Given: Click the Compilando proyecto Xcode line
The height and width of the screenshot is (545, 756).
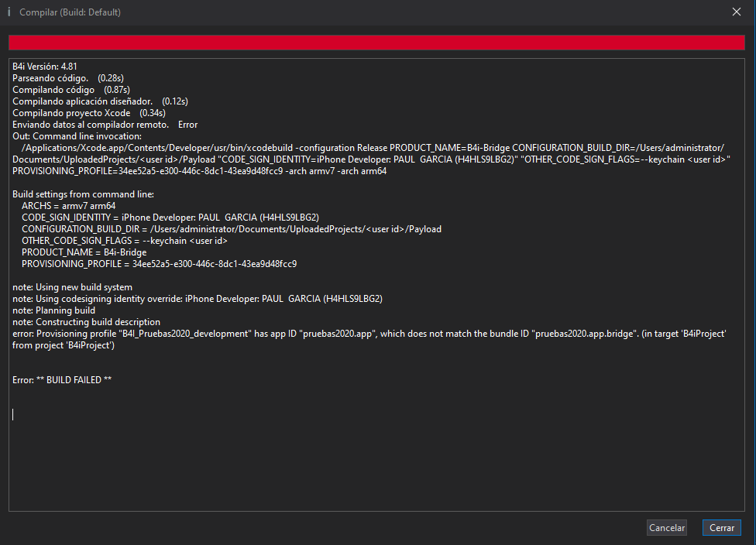Looking at the screenshot, I should pyautogui.click(x=89, y=113).
